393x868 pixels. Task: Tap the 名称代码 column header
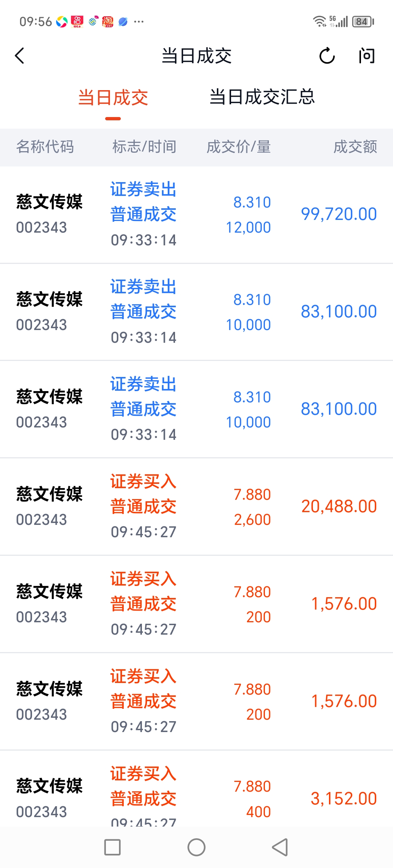pyautogui.click(x=45, y=147)
